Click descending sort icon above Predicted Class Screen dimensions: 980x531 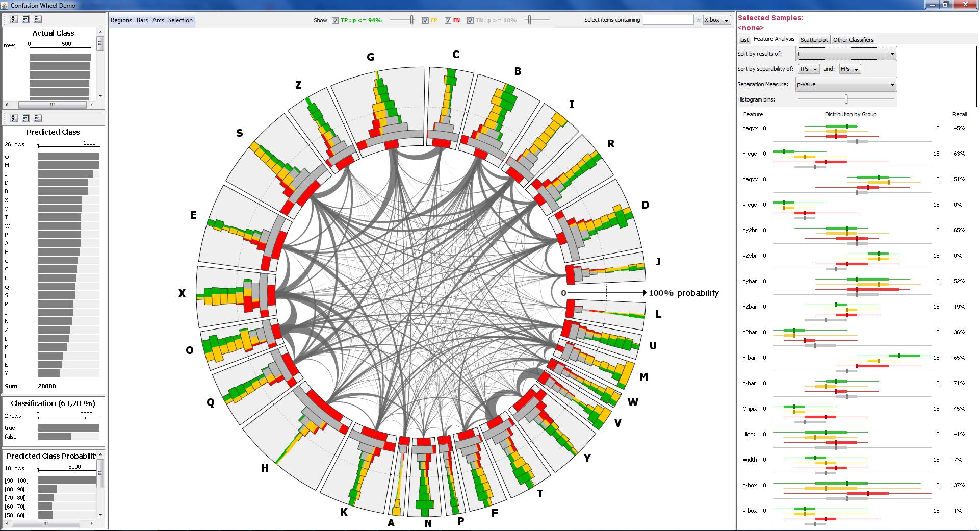(26, 118)
